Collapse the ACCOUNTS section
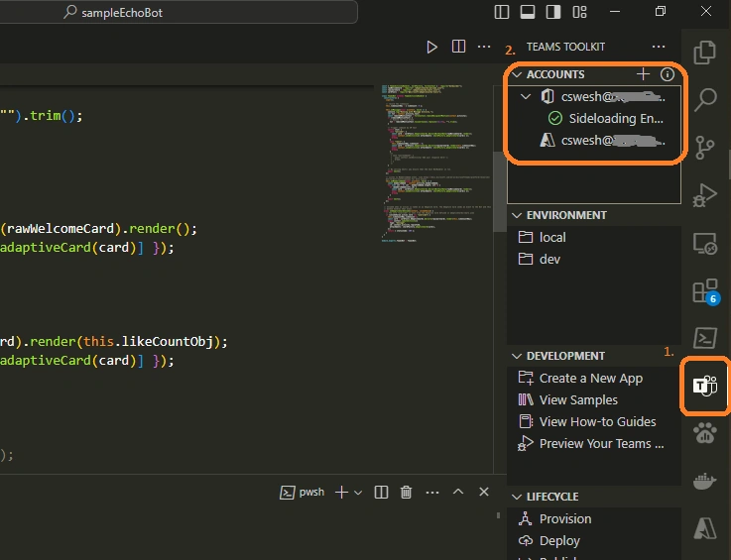 pos(517,74)
